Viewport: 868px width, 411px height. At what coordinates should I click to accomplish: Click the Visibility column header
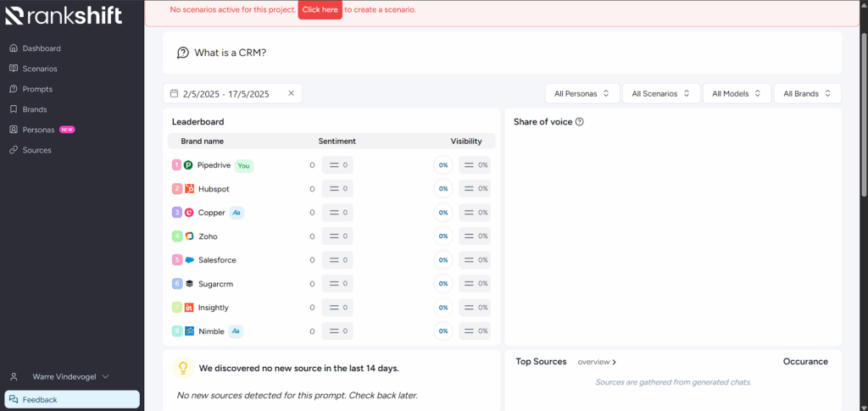coord(466,141)
